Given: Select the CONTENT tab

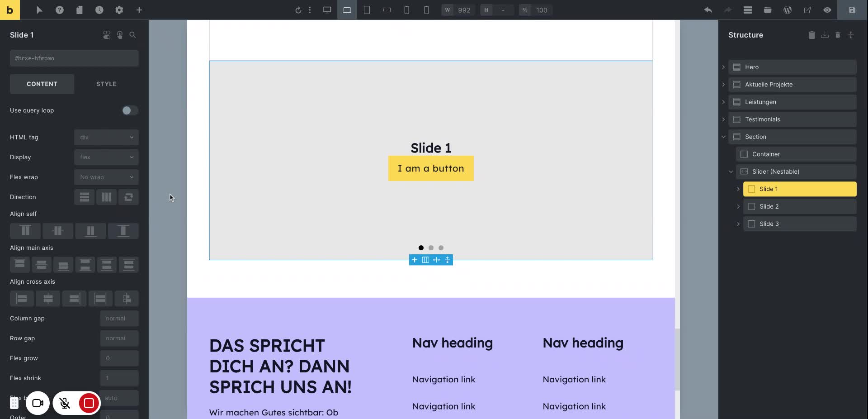Looking at the screenshot, I should point(42,84).
